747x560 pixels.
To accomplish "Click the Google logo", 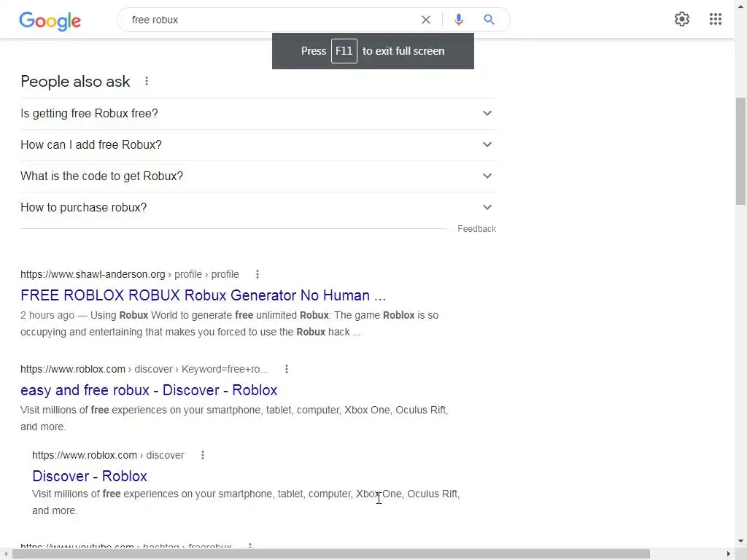I will click(50, 20).
